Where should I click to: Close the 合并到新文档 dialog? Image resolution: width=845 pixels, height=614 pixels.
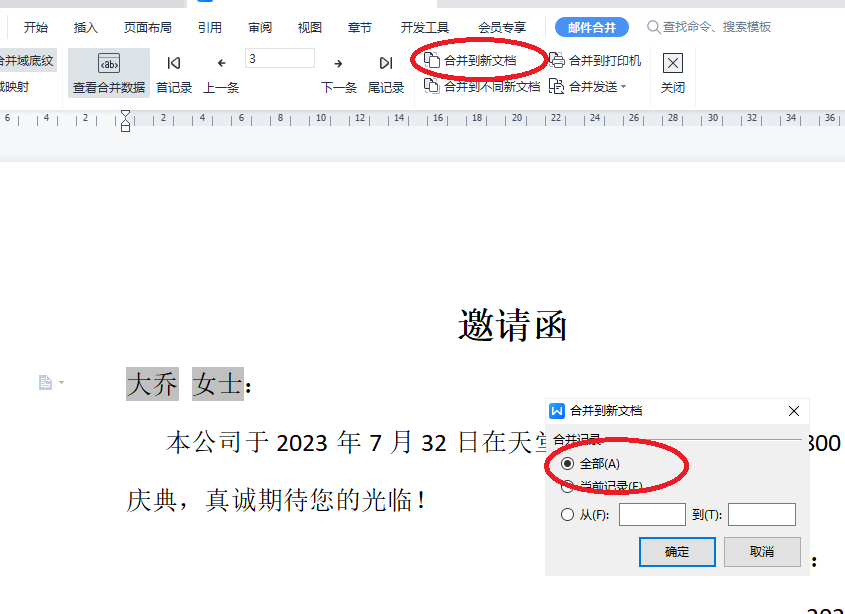794,411
